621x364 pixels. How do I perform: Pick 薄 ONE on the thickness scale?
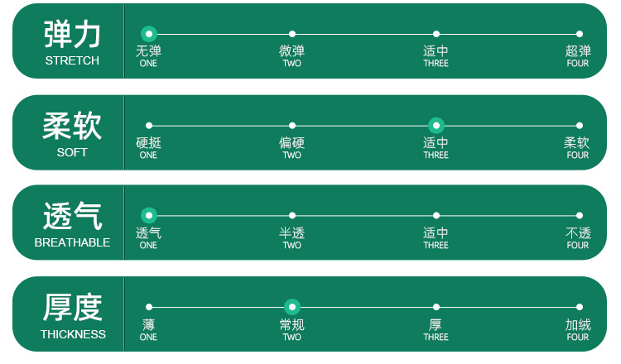[x=149, y=307]
